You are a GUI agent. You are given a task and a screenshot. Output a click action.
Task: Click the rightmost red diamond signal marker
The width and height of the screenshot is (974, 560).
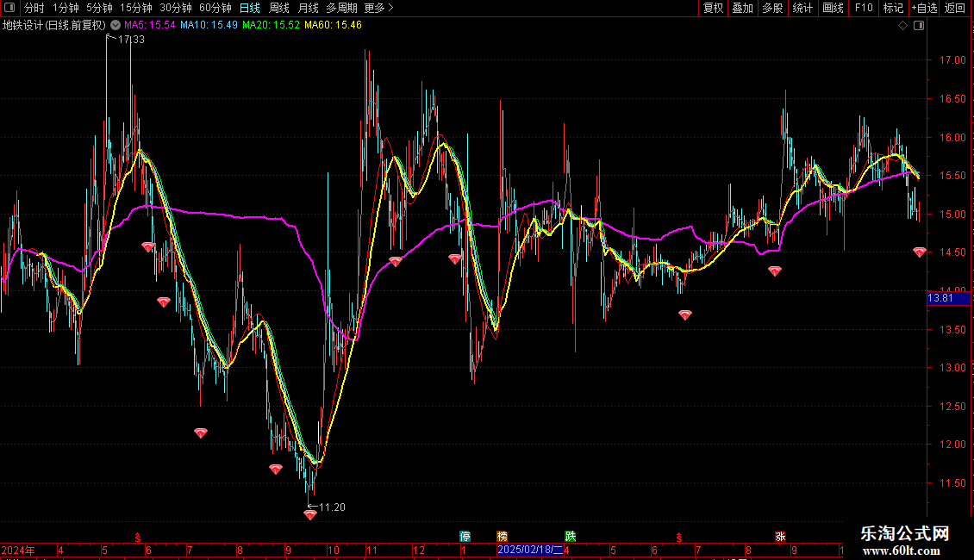920,252
